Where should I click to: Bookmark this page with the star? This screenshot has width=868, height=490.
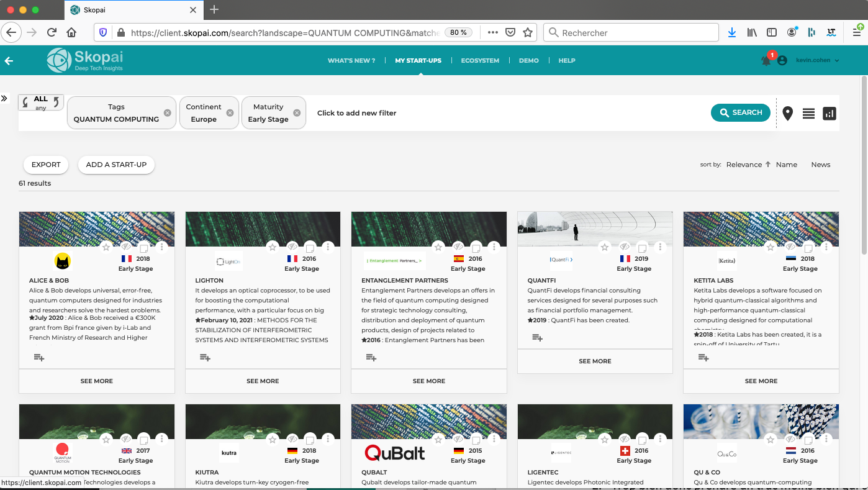click(x=528, y=32)
